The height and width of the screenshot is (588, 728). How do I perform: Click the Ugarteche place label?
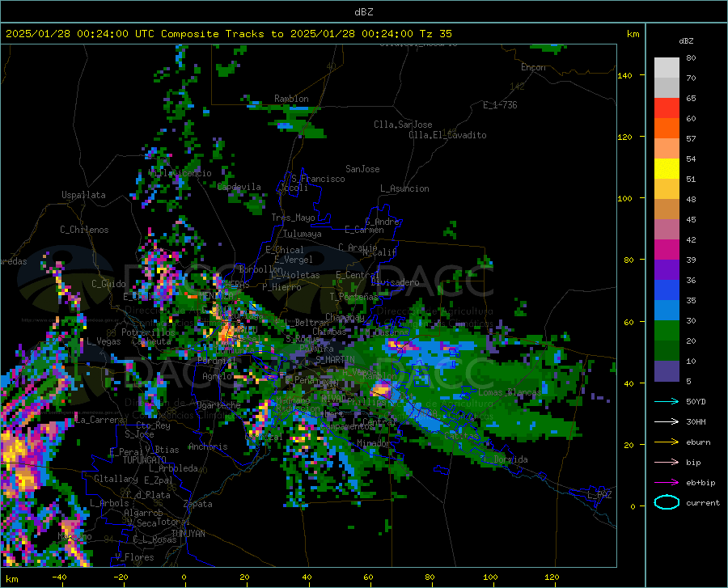(218, 405)
